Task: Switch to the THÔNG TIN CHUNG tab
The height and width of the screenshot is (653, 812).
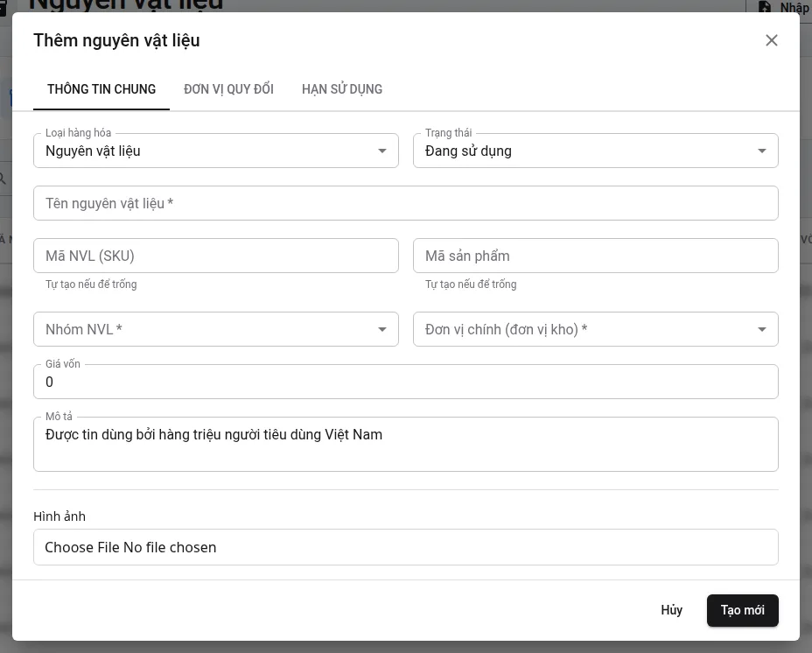Action: point(101,89)
